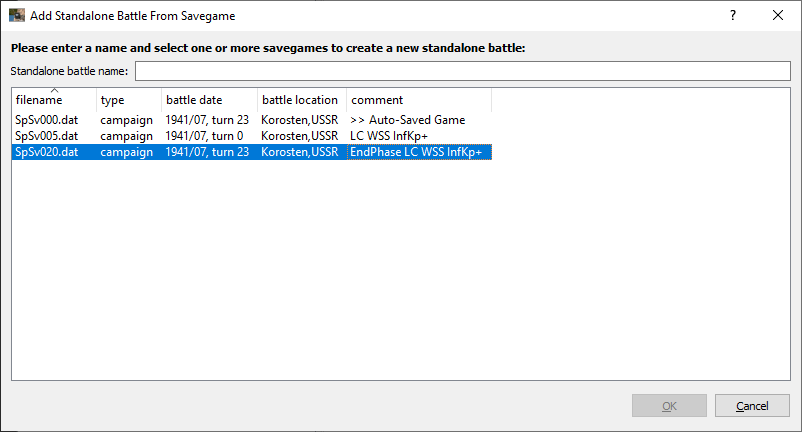
Task: Close the Add Standalone Battle dialog
Action: pyautogui.click(x=778, y=15)
